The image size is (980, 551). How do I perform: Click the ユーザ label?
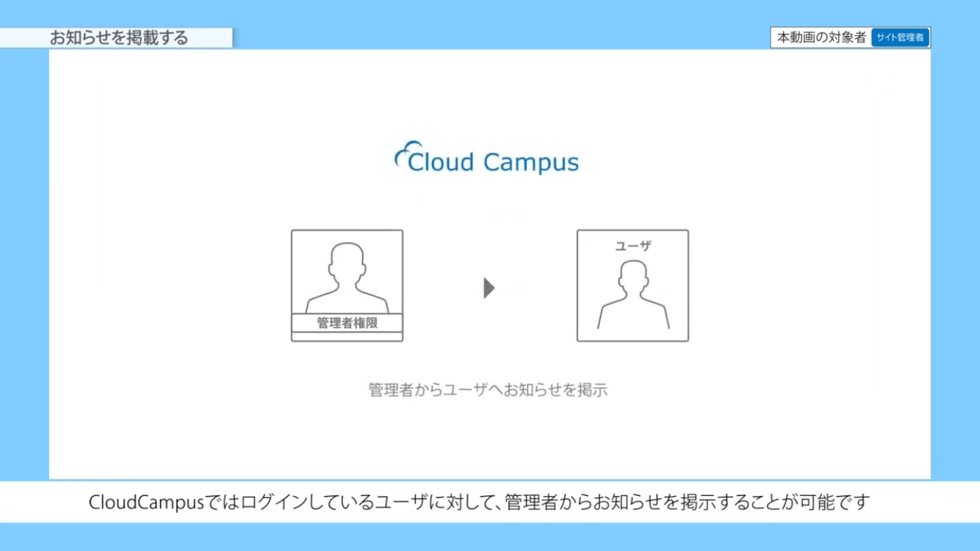point(633,246)
